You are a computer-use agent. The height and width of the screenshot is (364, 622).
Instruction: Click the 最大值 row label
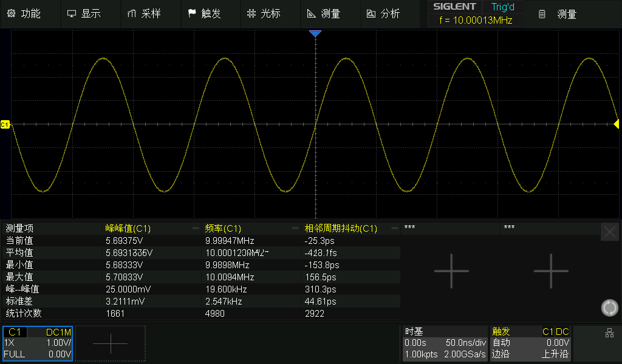click(19, 277)
